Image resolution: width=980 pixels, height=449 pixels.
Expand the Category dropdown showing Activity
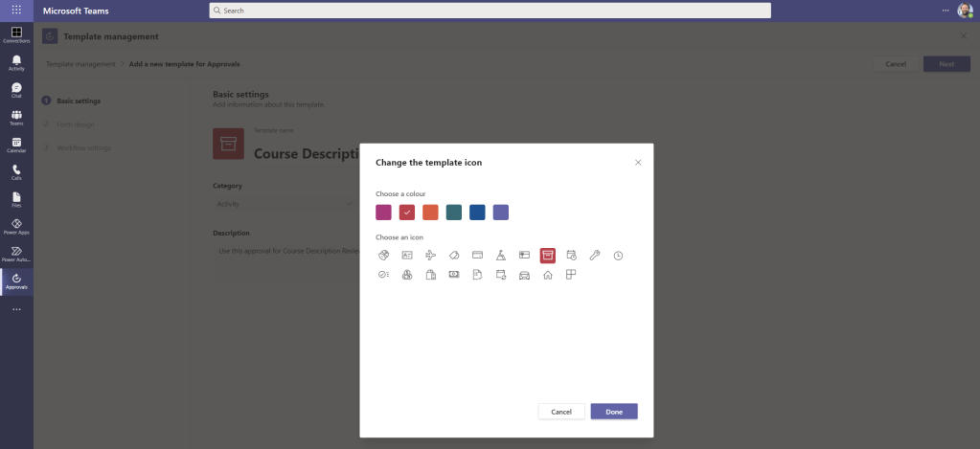click(284, 204)
